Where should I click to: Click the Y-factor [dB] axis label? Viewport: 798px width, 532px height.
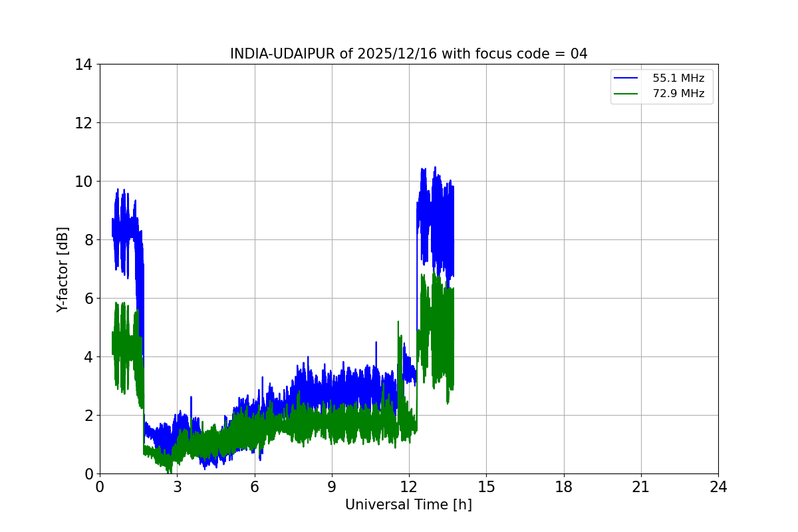[63, 269]
